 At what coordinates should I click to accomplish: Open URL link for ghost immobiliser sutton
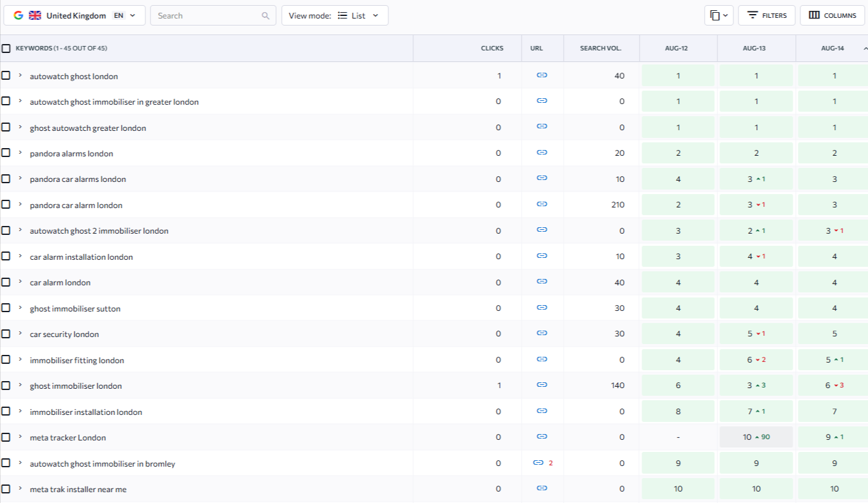pyautogui.click(x=541, y=308)
